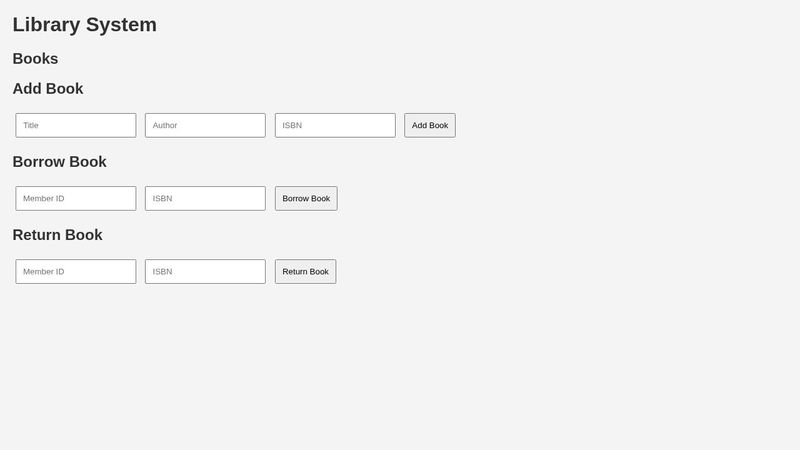The height and width of the screenshot is (450, 800).
Task: Click ISBN field in Return Book section
Action: click(x=205, y=271)
